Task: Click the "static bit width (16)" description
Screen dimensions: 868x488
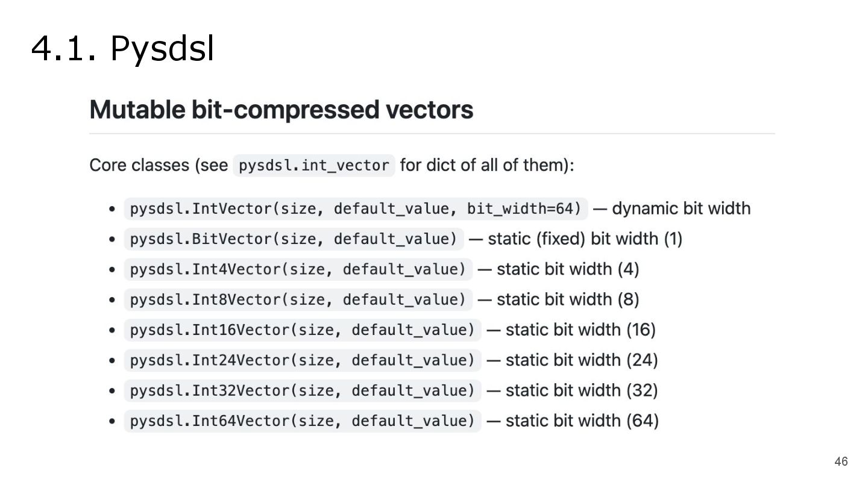Action: coord(580,330)
